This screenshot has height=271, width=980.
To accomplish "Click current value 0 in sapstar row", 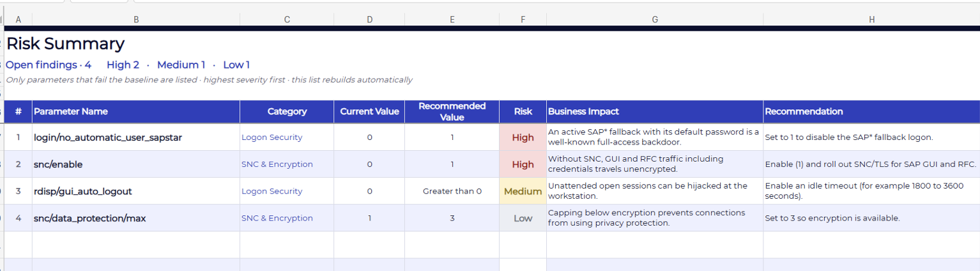I will pos(369,137).
